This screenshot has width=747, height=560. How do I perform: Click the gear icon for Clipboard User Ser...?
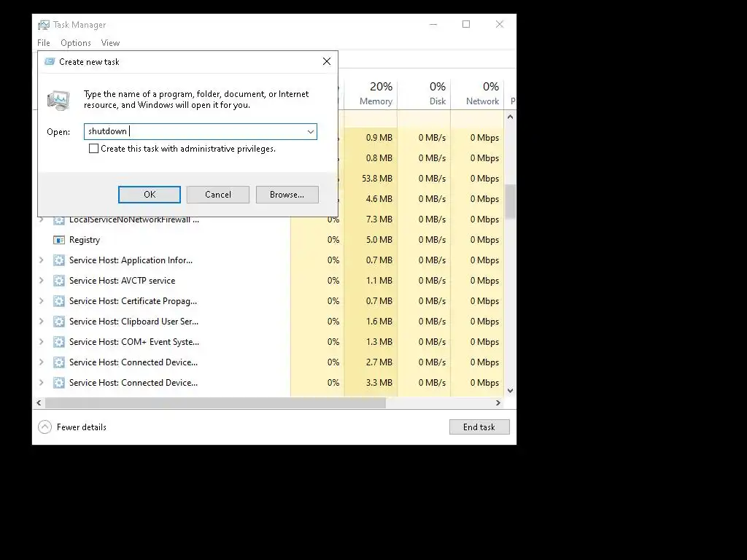(58, 322)
